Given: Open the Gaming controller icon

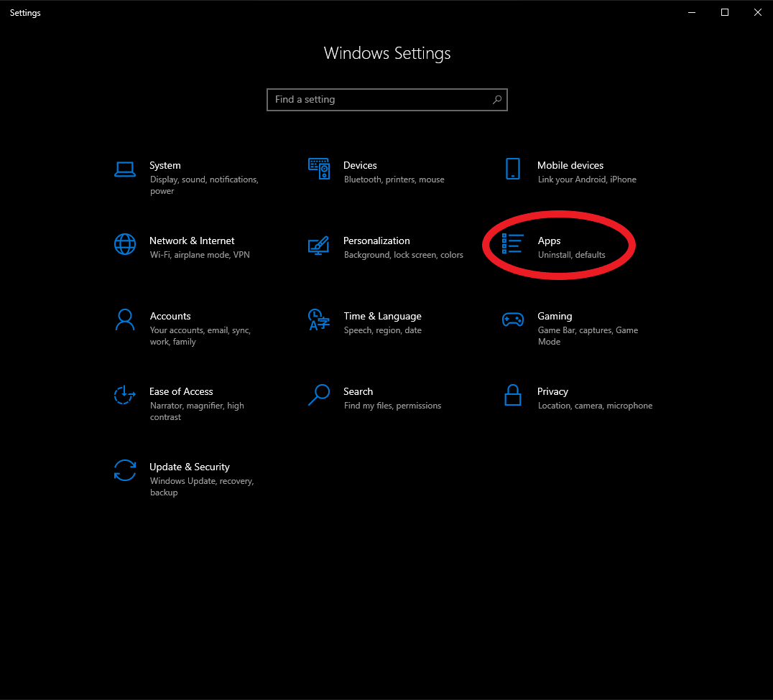Looking at the screenshot, I should tap(513, 320).
